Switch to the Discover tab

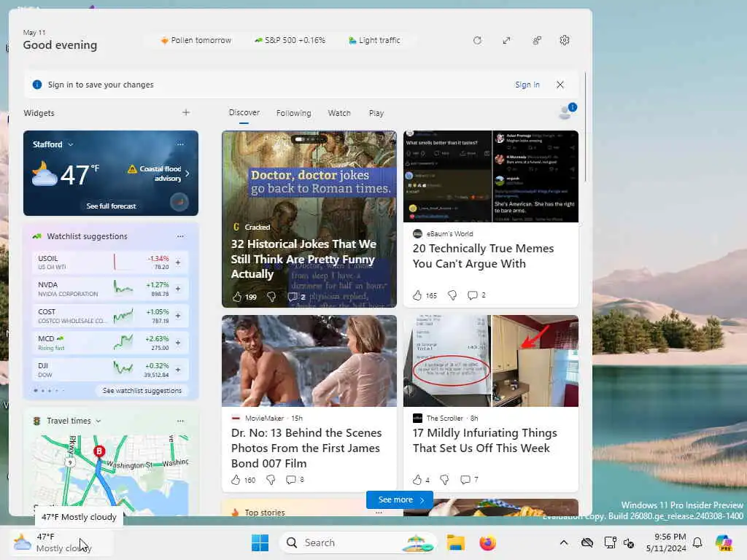tap(244, 113)
